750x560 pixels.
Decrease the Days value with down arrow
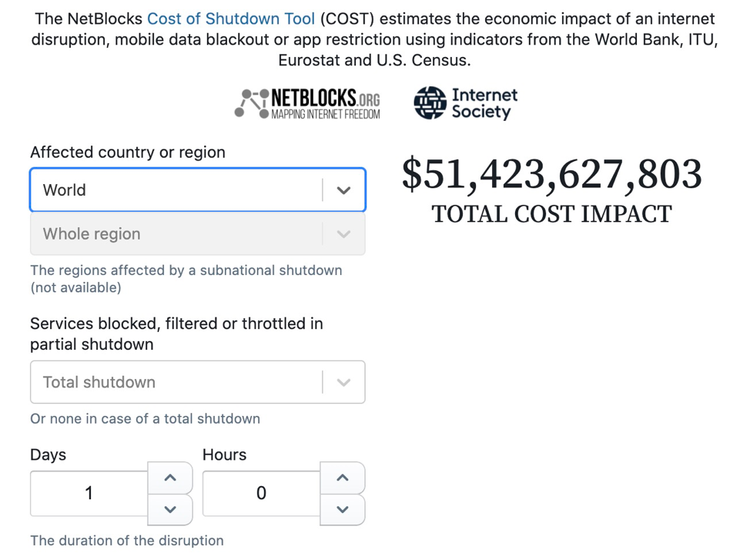point(170,509)
